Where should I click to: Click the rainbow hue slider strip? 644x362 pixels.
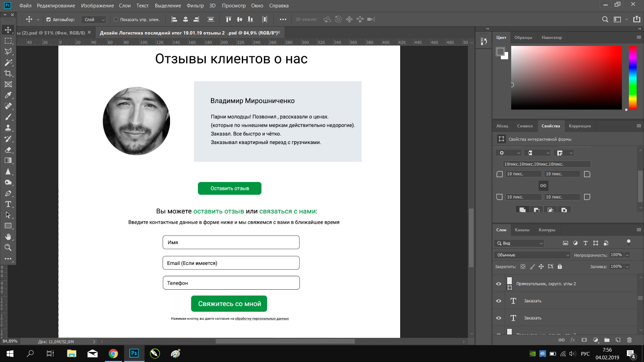tap(633, 78)
